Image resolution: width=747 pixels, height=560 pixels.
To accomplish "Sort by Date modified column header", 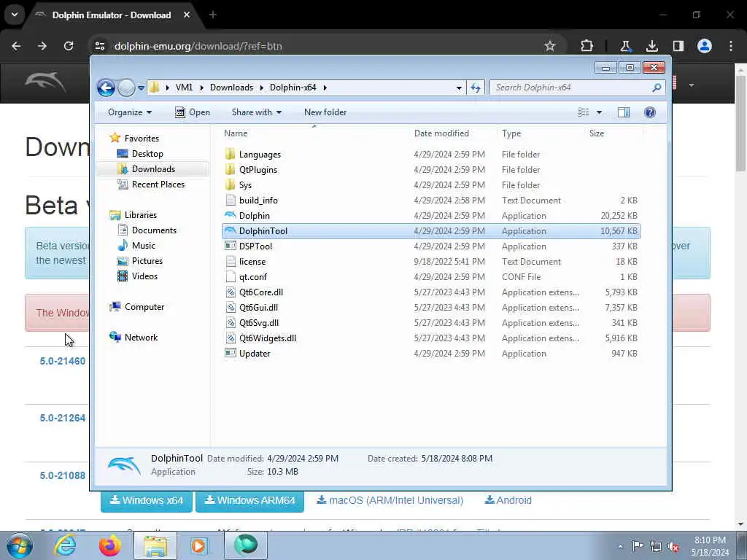I will click(441, 133).
